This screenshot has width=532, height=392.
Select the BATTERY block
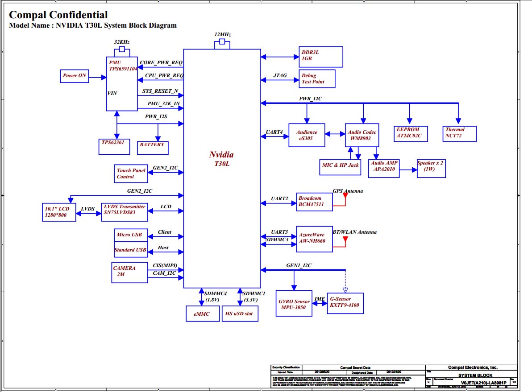153,148
